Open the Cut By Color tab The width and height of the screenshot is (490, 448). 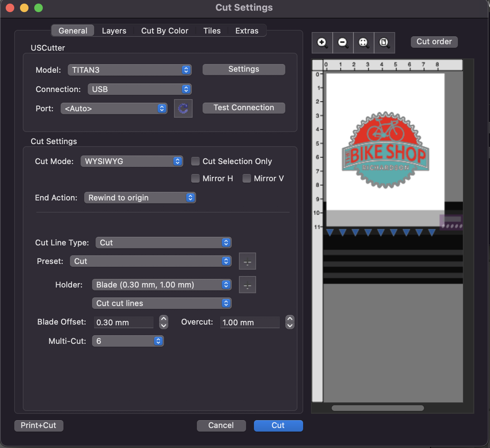coord(165,31)
